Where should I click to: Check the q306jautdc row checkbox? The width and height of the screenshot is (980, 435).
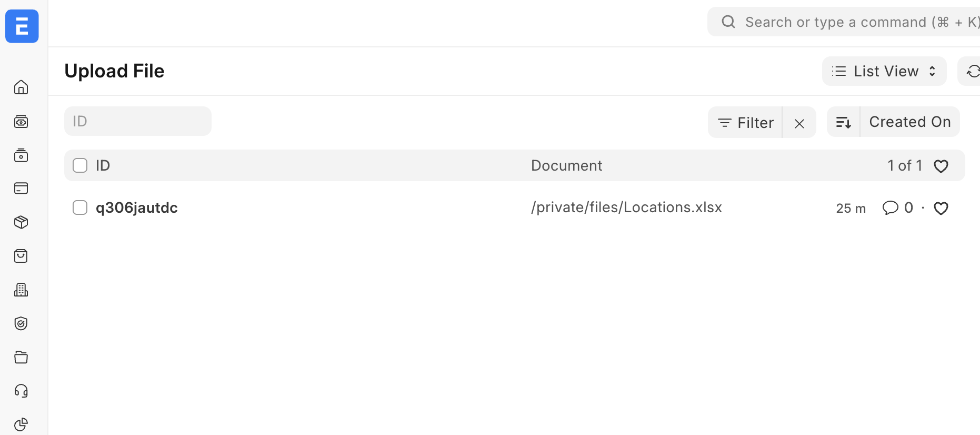(x=80, y=207)
